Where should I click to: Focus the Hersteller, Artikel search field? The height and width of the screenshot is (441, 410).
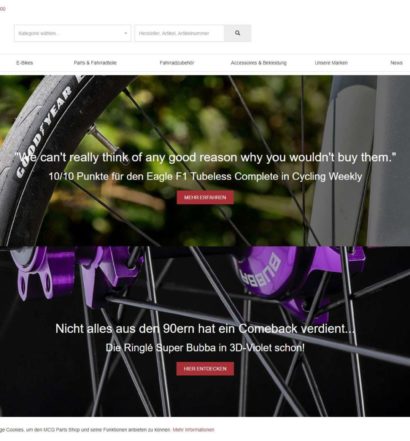pos(179,33)
